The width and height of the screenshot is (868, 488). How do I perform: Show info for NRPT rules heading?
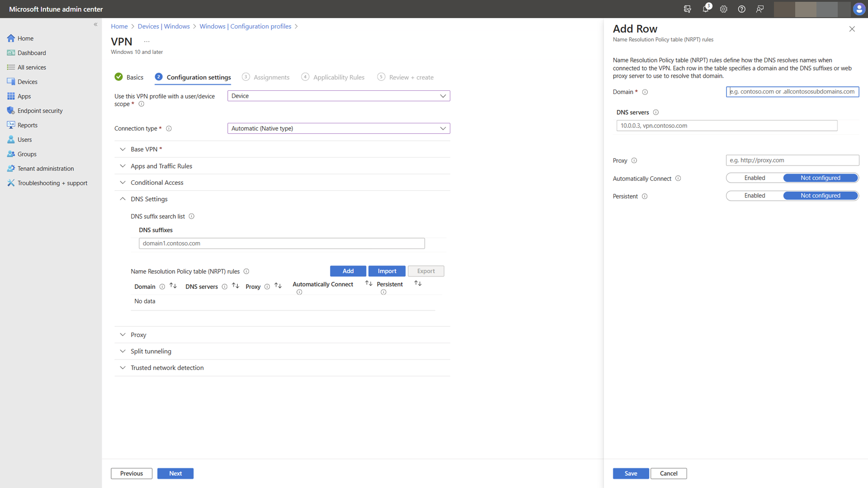(x=246, y=272)
